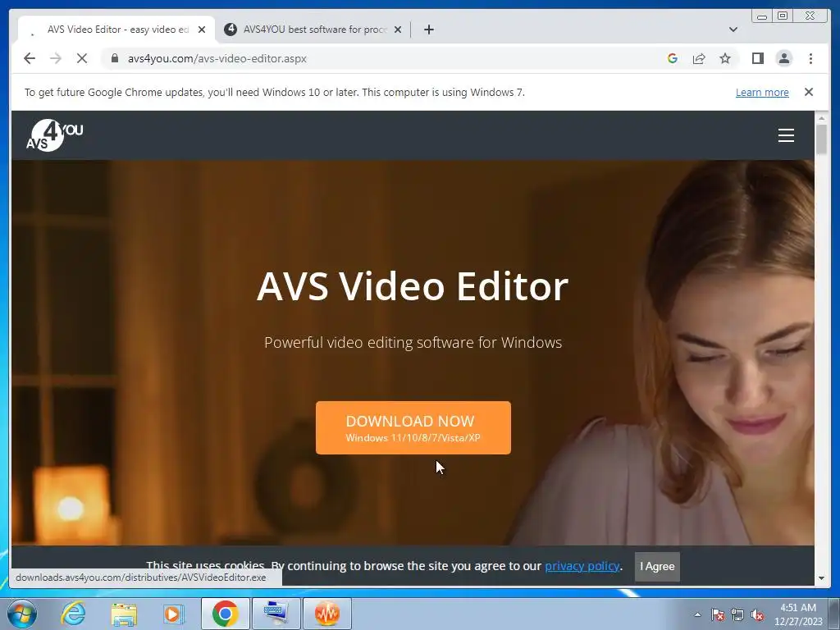Open the keyboard monitor taskbar app
Screen dimensions: 840x630
coord(276,614)
